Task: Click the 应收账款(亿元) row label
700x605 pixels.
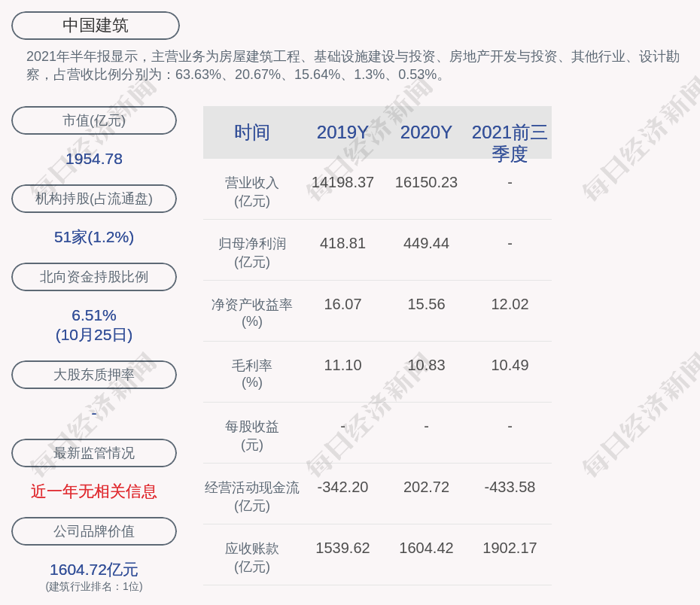Action: click(252, 558)
